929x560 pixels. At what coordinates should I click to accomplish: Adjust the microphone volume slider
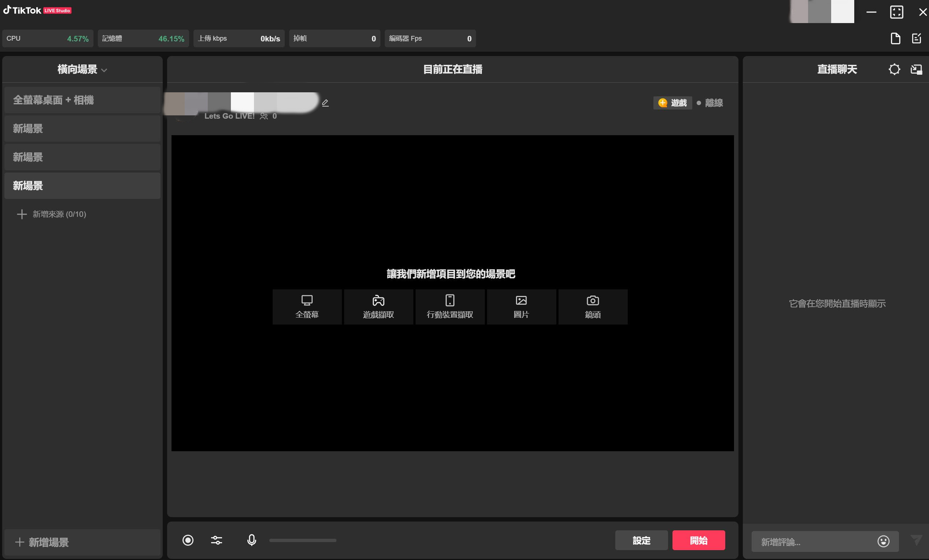[x=302, y=540]
